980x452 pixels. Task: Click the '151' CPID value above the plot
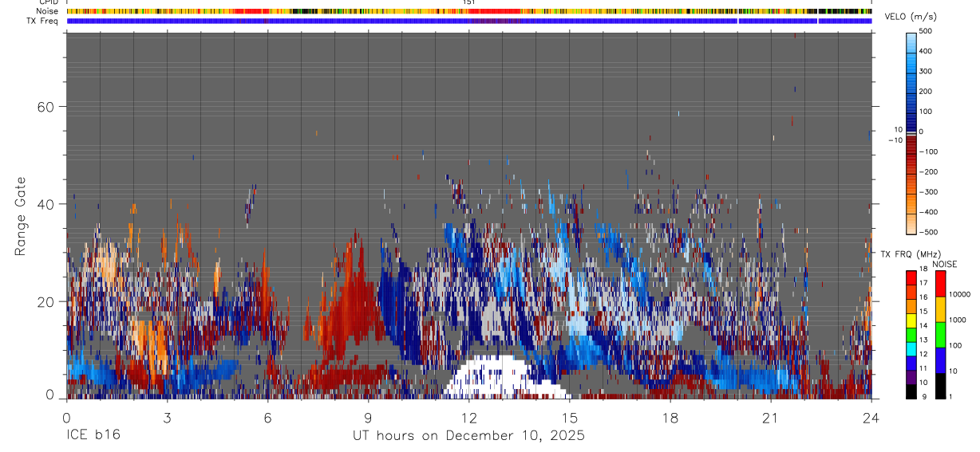(x=469, y=2)
